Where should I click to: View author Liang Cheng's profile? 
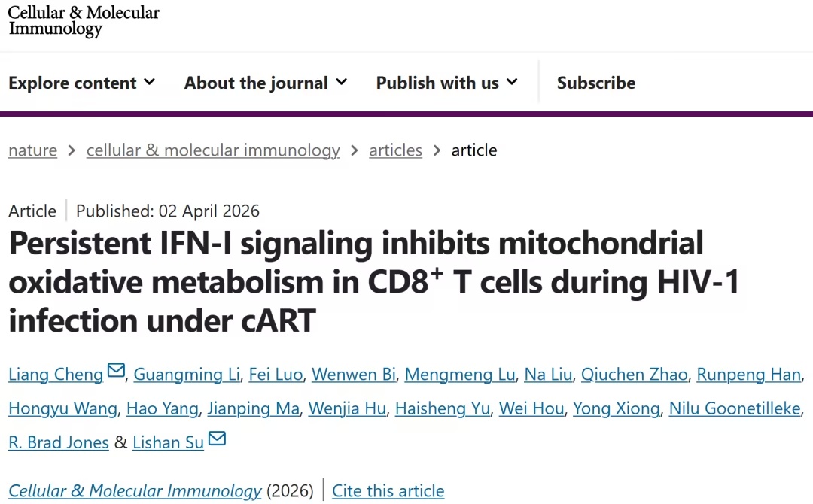56,375
